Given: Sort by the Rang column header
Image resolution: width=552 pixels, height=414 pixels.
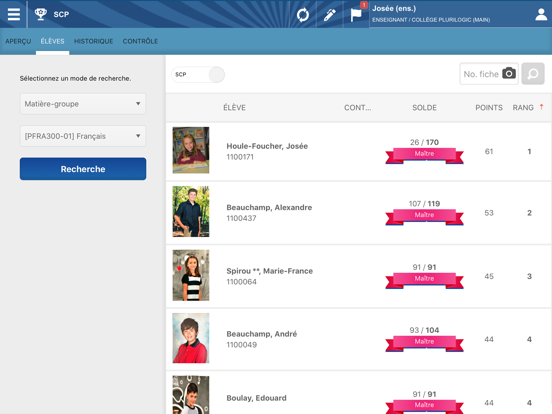Looking at the screenshot, I should [523, 108].
